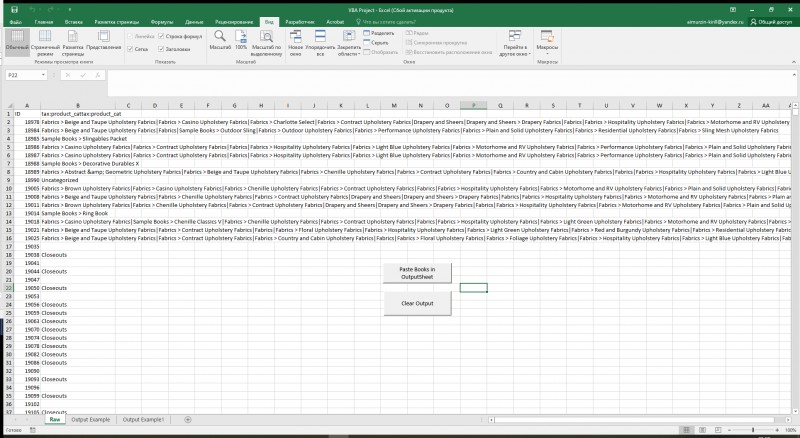The width and height of the screenshot is (800, 438).
Task: Click the Insert Function fx icon
Action: (x=97, y=75)
